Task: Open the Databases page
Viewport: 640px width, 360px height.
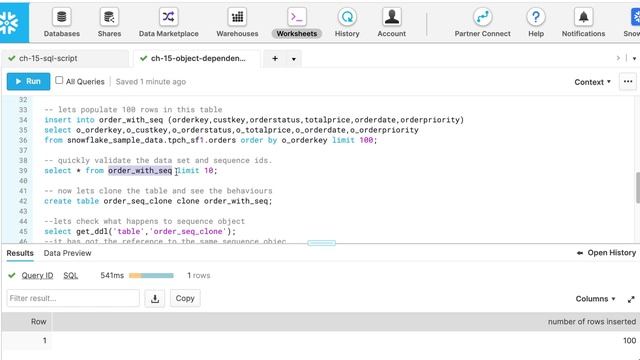Action: click(62, 23)
